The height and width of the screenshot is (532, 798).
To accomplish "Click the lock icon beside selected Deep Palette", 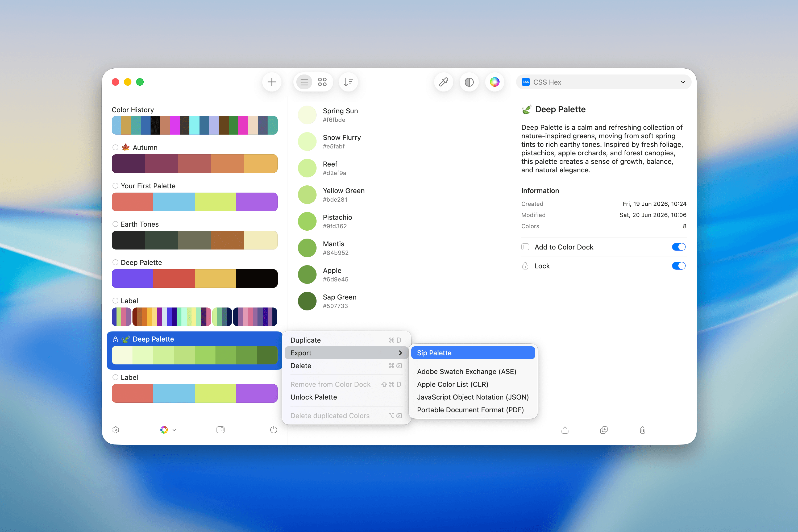I will pyautogui.click(x=115, y=339).
